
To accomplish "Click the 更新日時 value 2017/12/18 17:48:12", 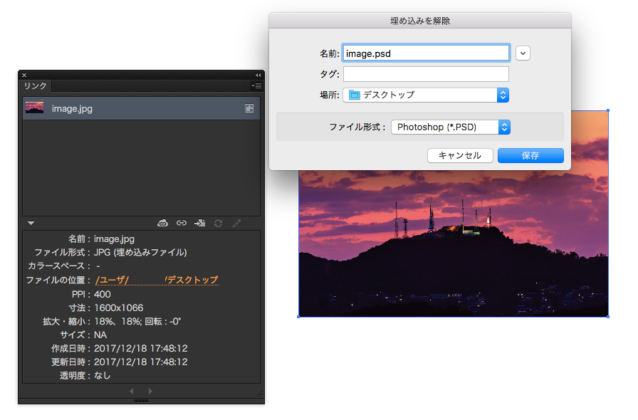I will pos(141,362).
